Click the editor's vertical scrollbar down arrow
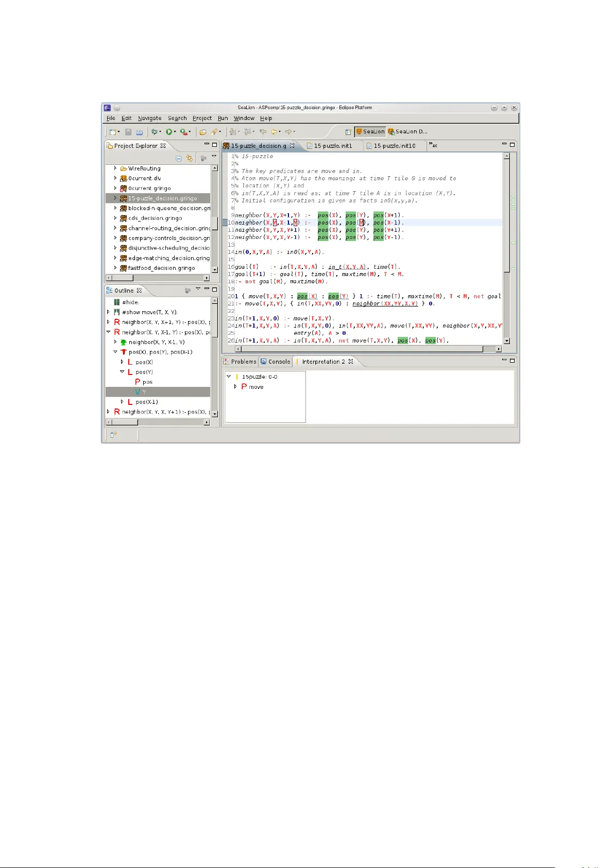The width and height of the screenshot is (614, 868). point(506,341)
